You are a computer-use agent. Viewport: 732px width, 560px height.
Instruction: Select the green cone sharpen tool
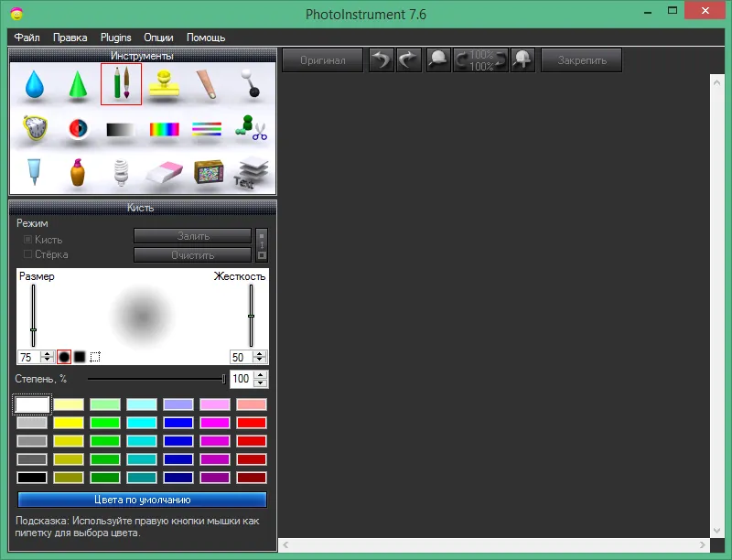click(78, 84)
